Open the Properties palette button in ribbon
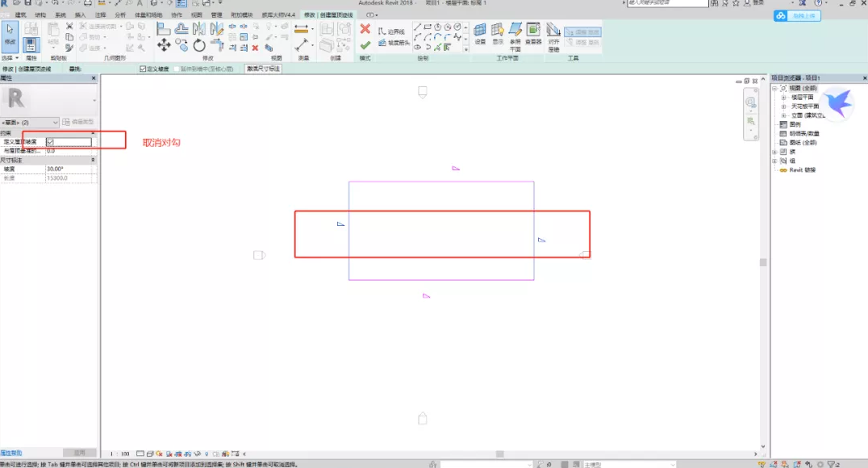This screenshot has width=868, height=468. coord(31,44)
